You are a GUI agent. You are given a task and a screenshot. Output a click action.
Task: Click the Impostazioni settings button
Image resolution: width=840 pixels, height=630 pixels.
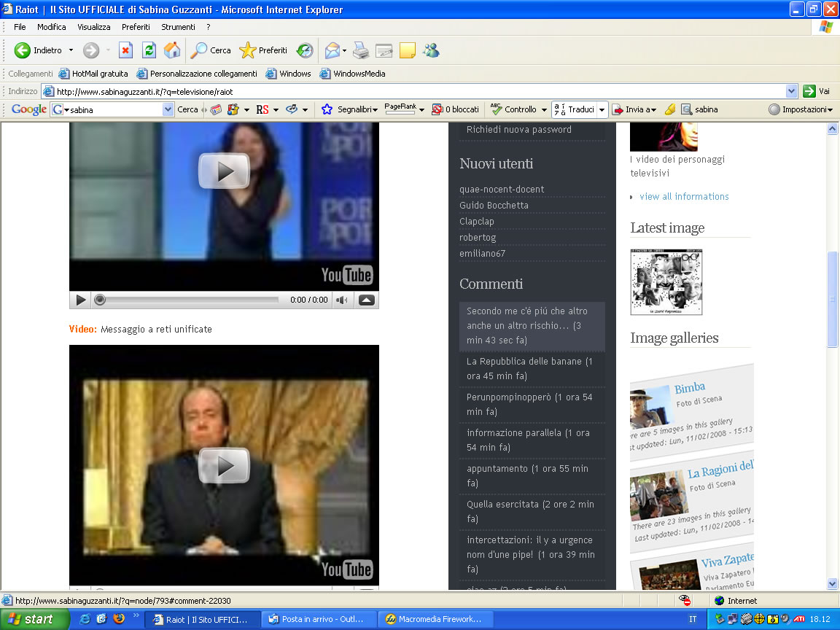click(x=801, y=109)
